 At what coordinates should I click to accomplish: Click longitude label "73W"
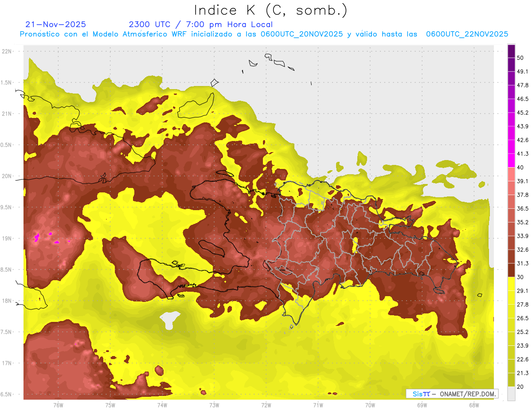[x=214, y=405]
